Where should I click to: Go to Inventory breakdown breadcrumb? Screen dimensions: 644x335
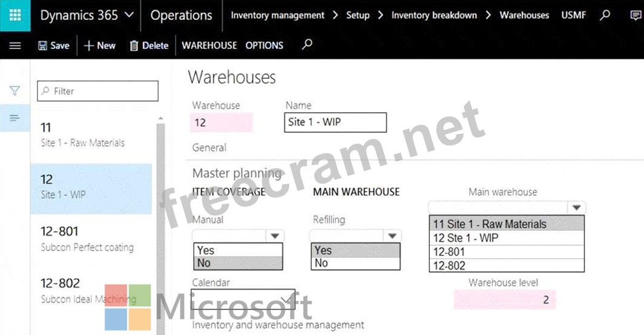pyautogui.click(x=434, y=15)
